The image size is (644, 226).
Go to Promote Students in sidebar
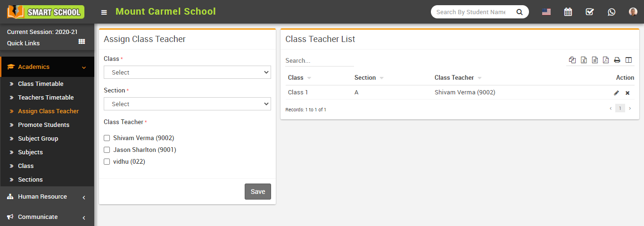pyautogui.click(x=43, y=125)
